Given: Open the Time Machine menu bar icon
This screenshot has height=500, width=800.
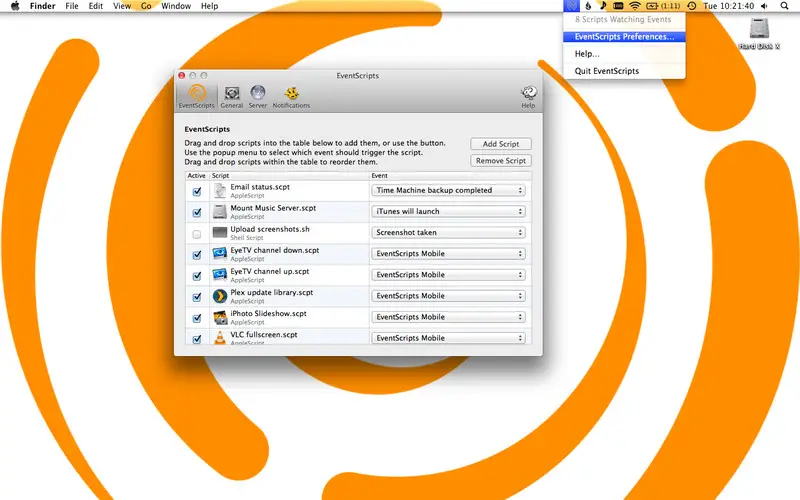Looking at the screenshot, I should coord(692,6).
